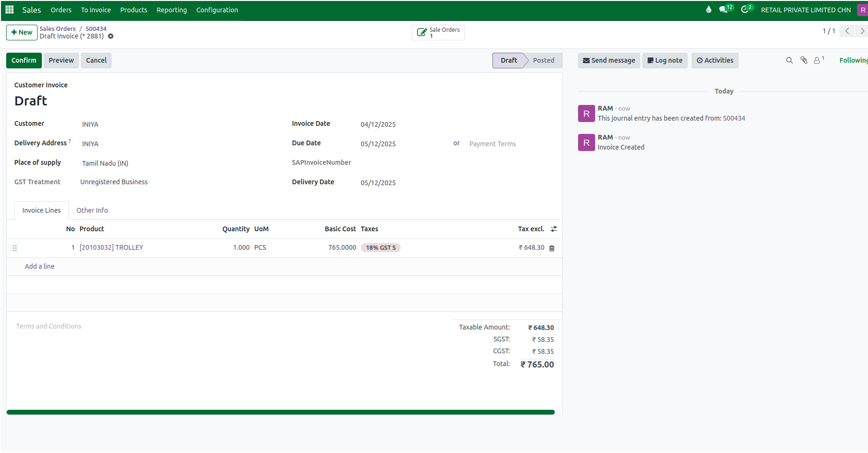Search messages with the magnifier icon
The height and width of the screenshot is (453, 868).
[789, 60]
